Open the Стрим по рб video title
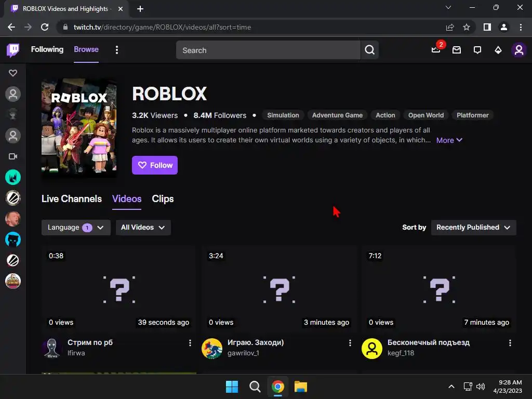Viewport: 532px width, 399px height. [x=90, y=342]
